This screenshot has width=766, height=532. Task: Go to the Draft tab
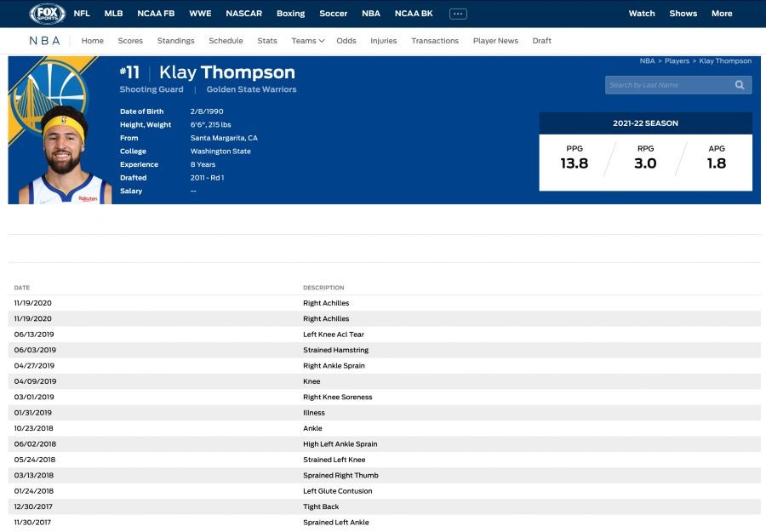542,41
